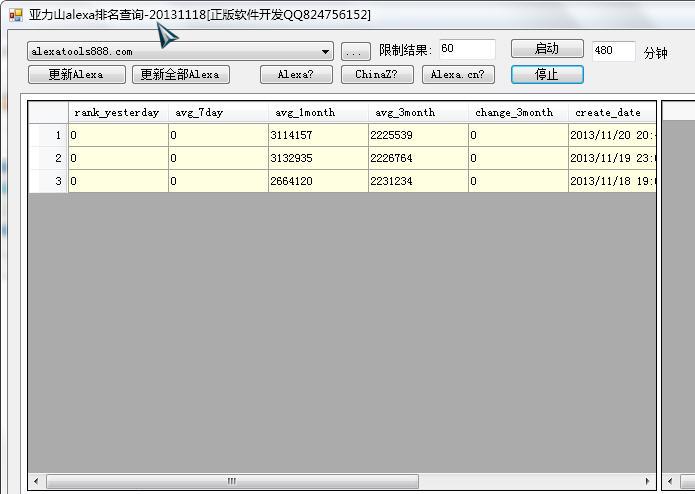Click the cell 3114157
Screen dimensions: 695x494
(318, 135)
